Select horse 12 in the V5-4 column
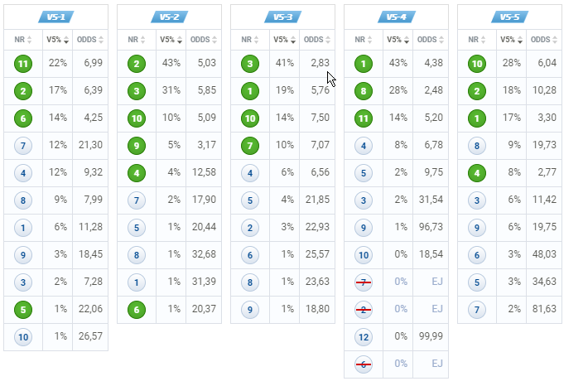 click(364, 337)
